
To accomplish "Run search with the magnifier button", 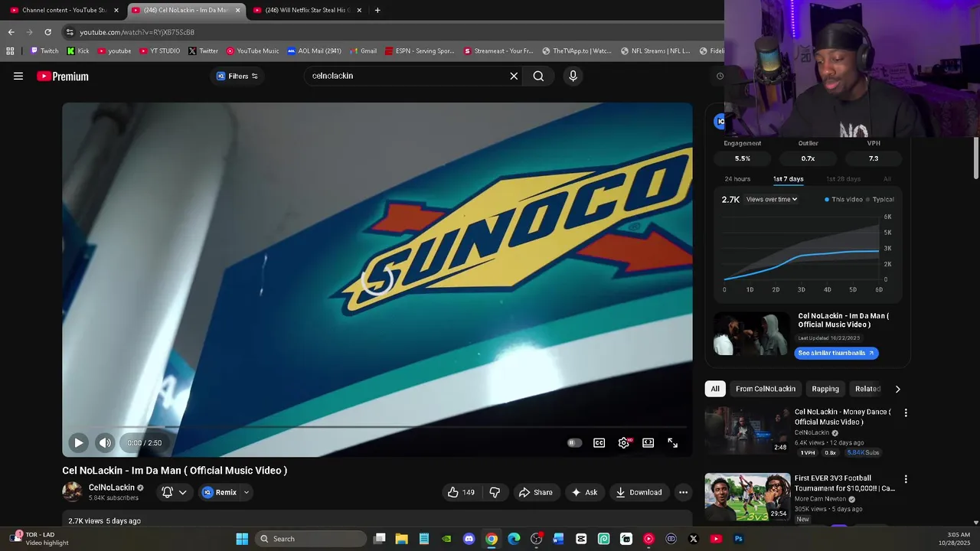I will pyautogui.click(x=538, y=76).
